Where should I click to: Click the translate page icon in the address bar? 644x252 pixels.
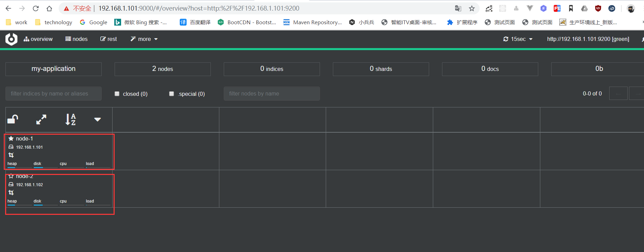[x=458, y=9]
